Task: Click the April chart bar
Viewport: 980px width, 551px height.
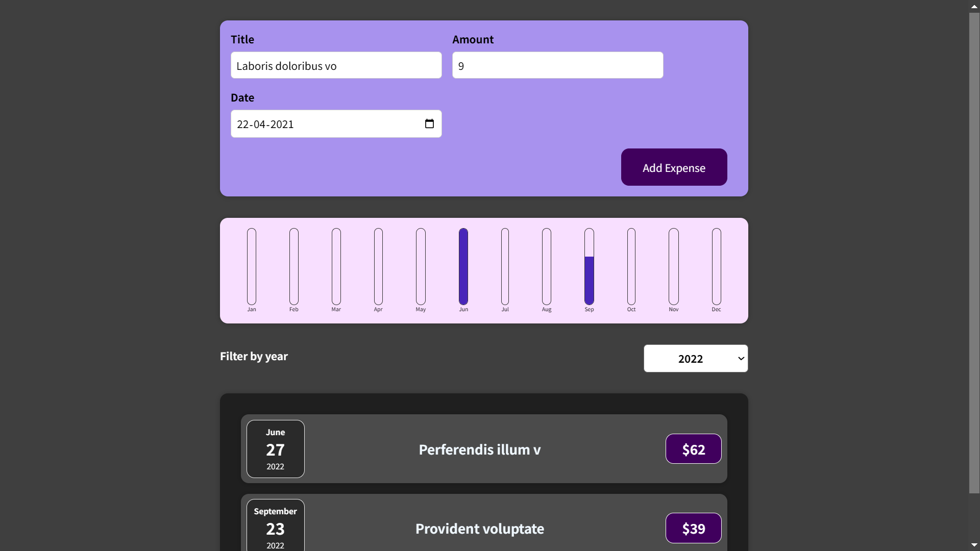Action: [x=378, y=266]
